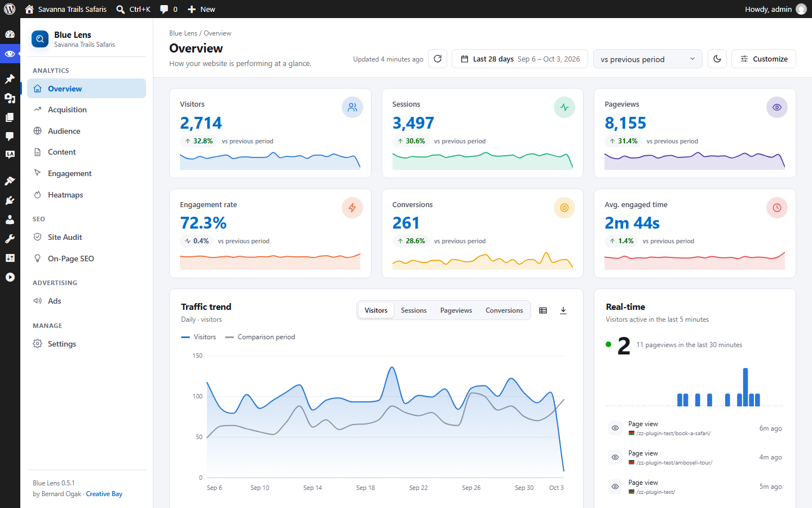Click the Blue Lens logo icon

coord(40,39)
